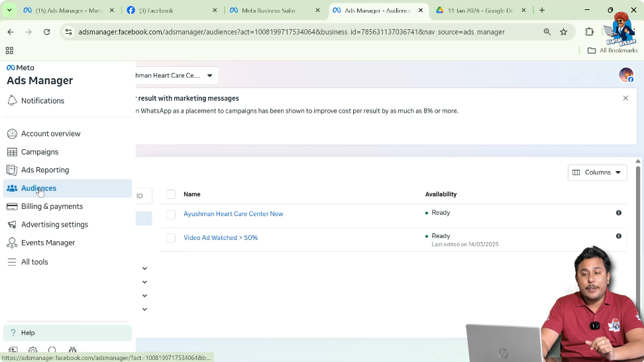Close the (3) Facebook tab
The image size is (644, 362).
(215, 11)
